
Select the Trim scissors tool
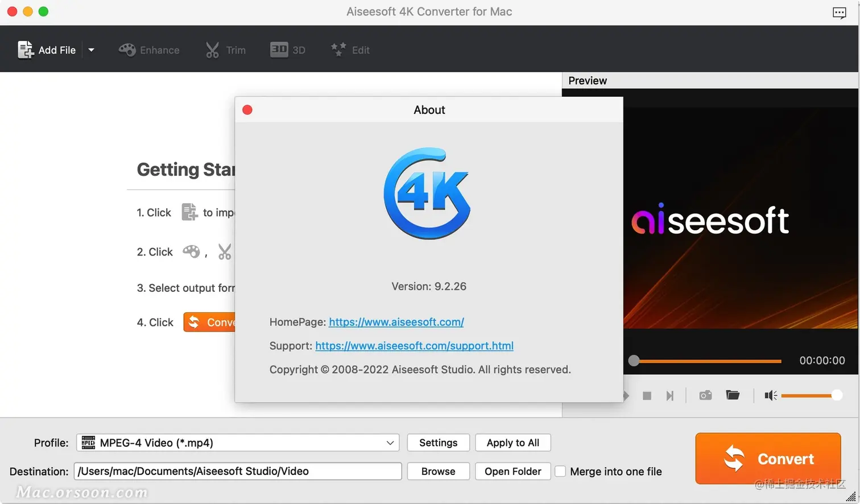[226, 50]
